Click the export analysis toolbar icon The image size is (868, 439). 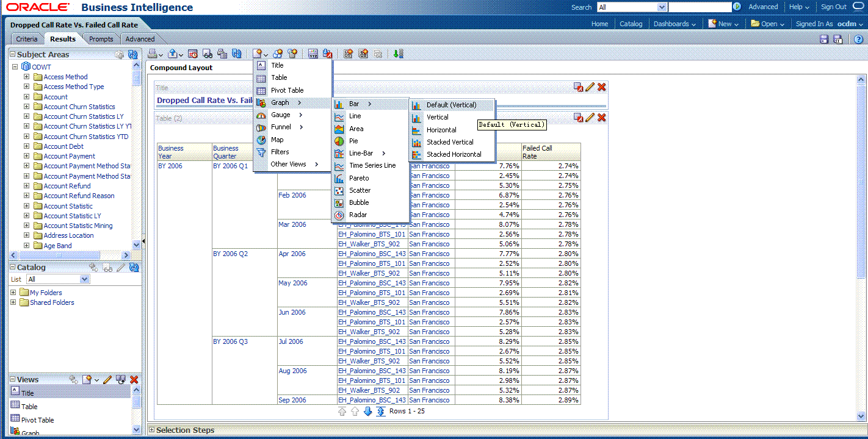point(172,54)
